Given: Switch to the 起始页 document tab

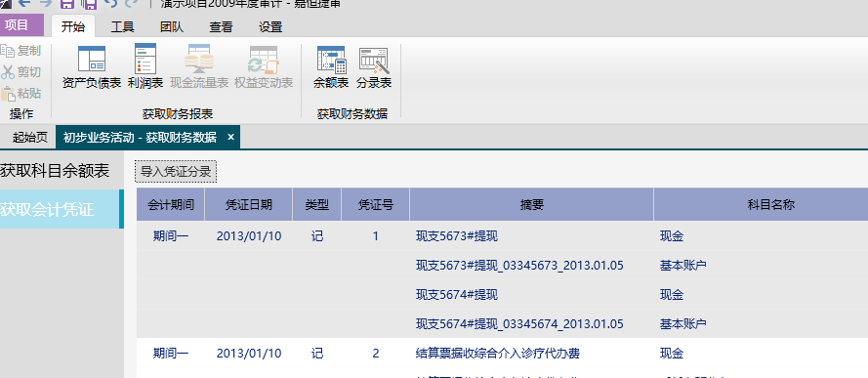Looking at the screenshot, I should [29, 138].
